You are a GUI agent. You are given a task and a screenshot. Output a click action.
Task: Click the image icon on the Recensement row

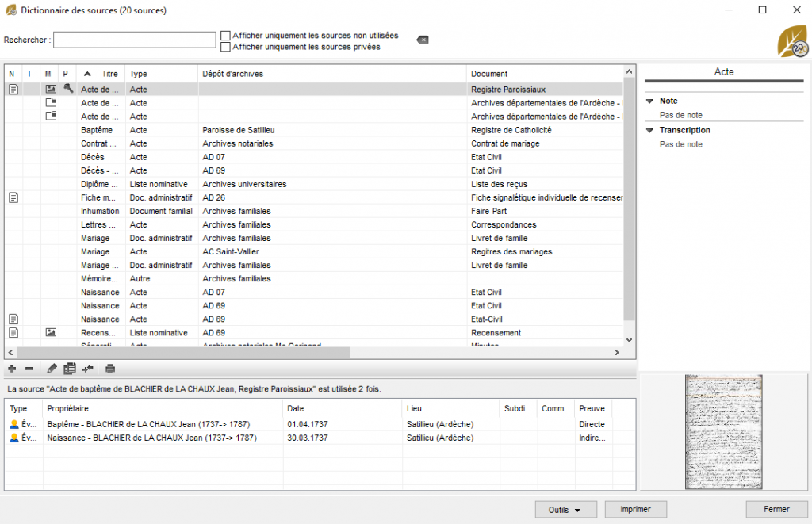point(51,332)
